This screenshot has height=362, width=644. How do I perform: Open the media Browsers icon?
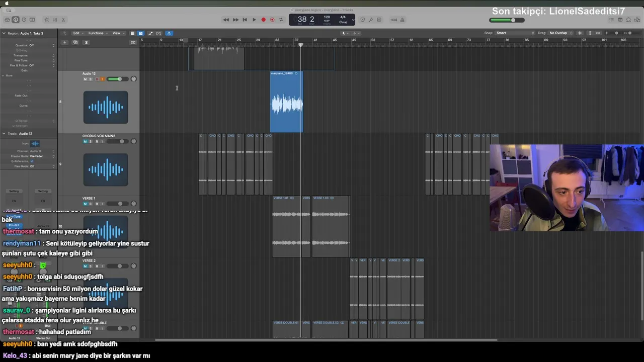pos(636,20)
